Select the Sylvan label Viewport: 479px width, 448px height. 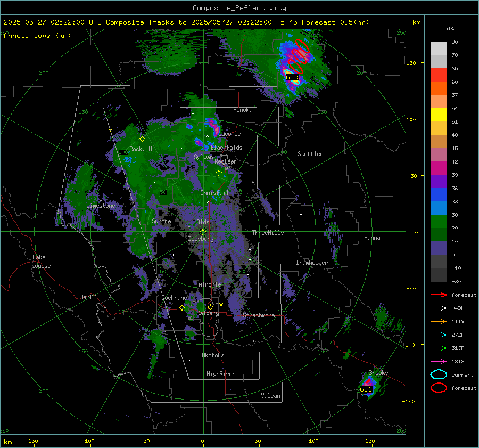point(203,157)
